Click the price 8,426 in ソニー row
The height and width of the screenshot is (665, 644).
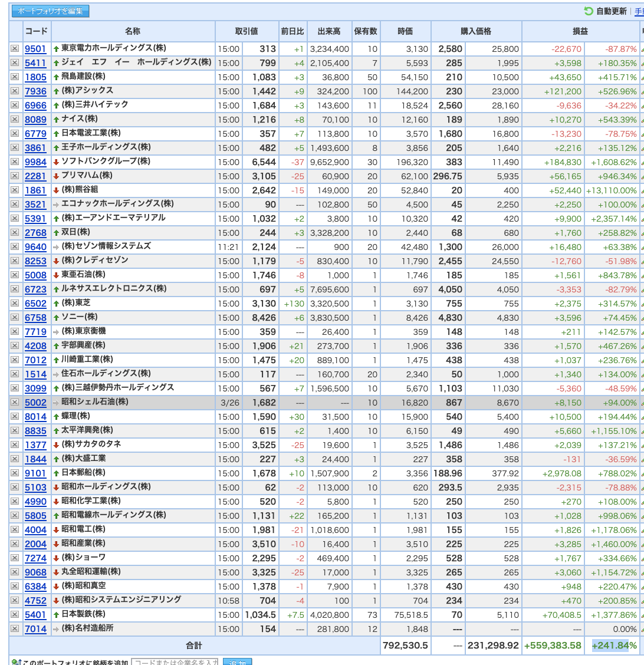click(x=264, y=318)
